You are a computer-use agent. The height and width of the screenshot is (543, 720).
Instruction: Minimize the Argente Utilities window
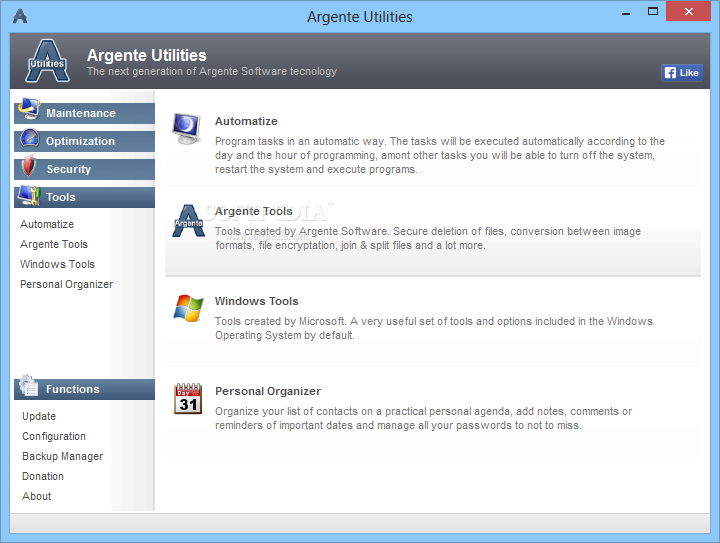(625, 12)
